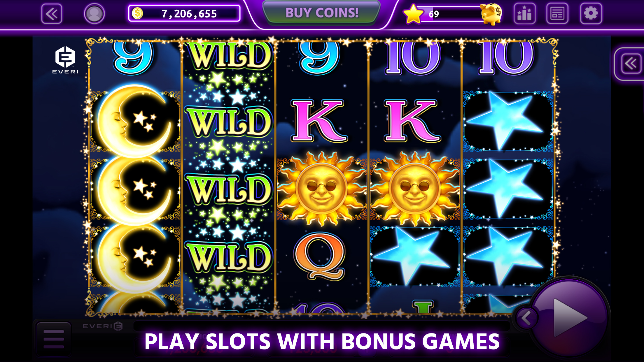This screenshot has height=362, width=644.
Task: Click the gold coin balance icon
Action: click(x=137, y=13)
